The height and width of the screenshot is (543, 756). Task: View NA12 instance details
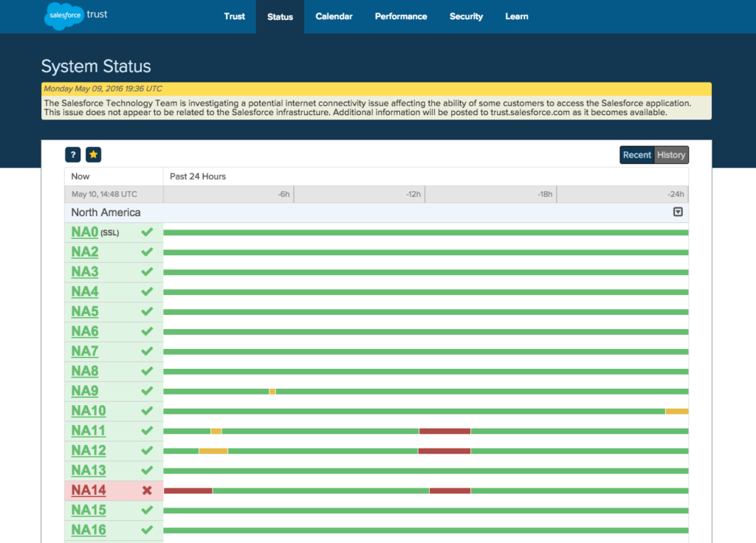[89, 451]
